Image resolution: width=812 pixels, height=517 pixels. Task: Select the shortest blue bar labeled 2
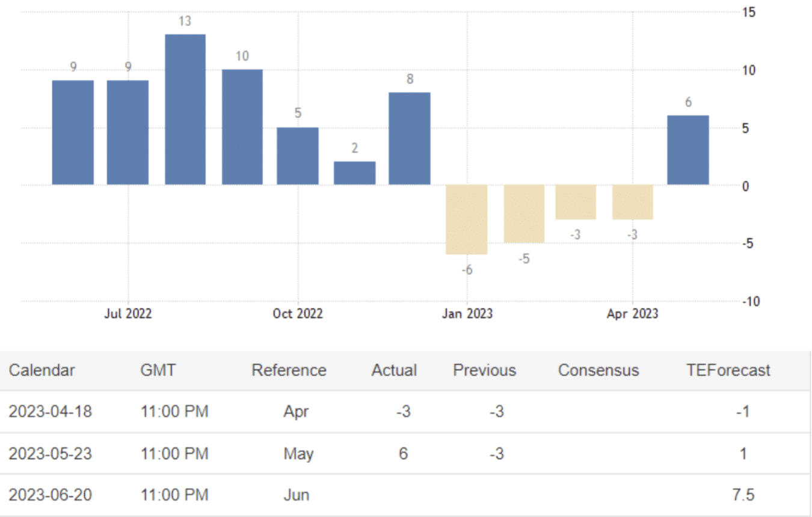pos(354,173)
